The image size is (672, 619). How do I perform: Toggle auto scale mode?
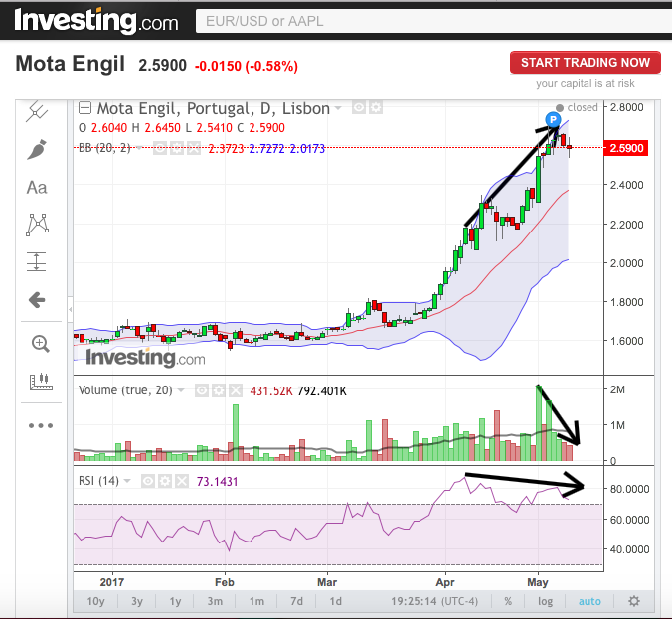point(589,601)
